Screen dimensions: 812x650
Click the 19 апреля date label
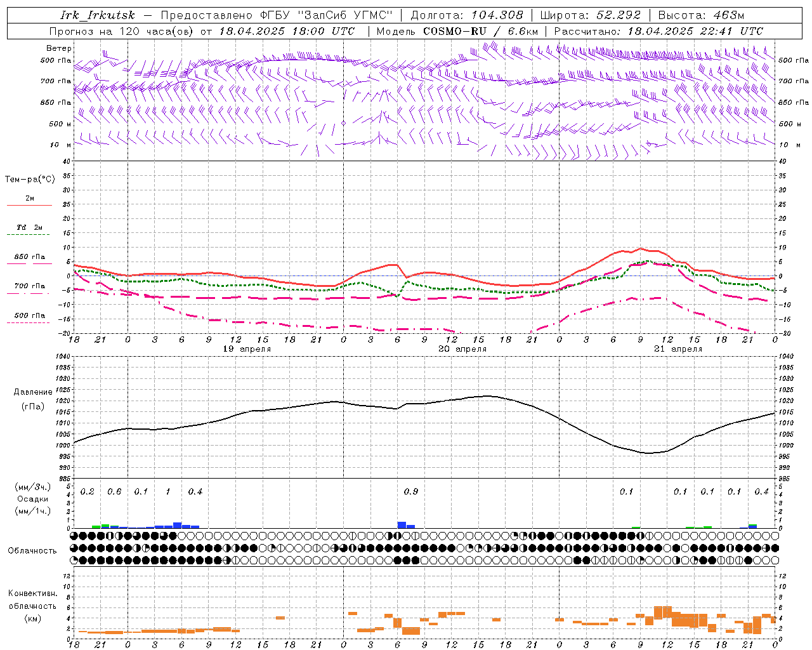(247, 349)
